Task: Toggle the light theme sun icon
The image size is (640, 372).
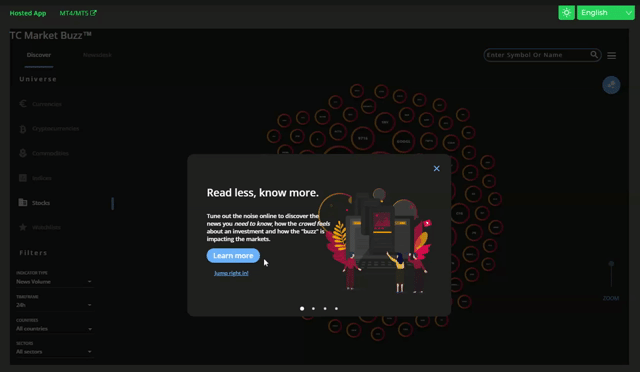Action: click(x=566, y=13)
